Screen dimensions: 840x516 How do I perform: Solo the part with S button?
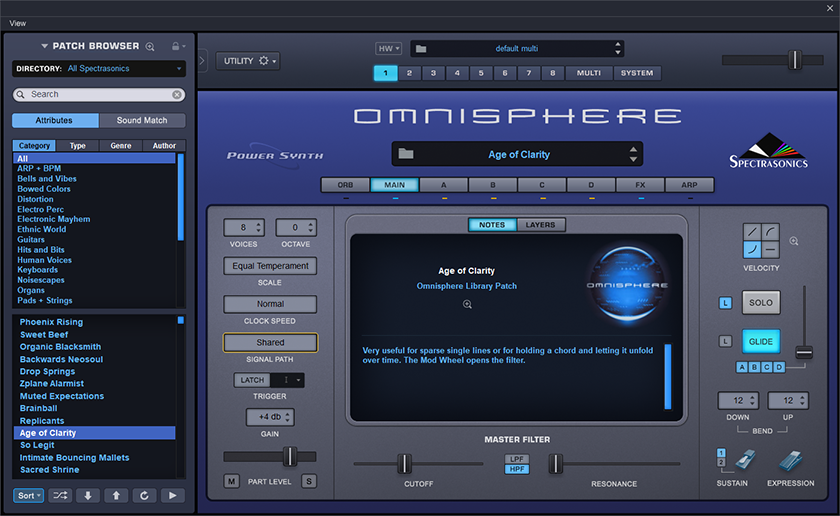tap(309, 481)
